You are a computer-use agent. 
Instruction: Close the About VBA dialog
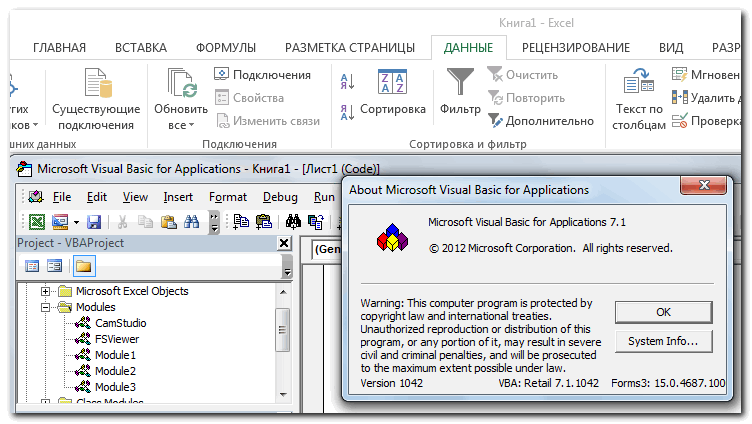[x=704, y=185]
